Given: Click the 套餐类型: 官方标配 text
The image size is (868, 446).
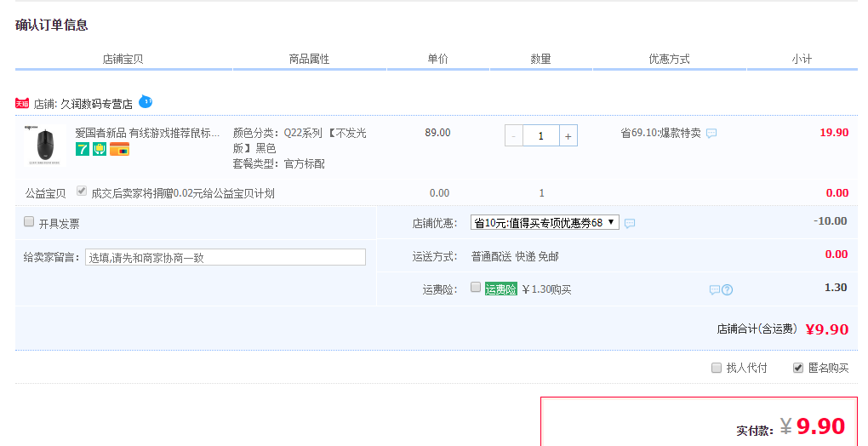Looking at the screenshot, I should tap(279, 163).
